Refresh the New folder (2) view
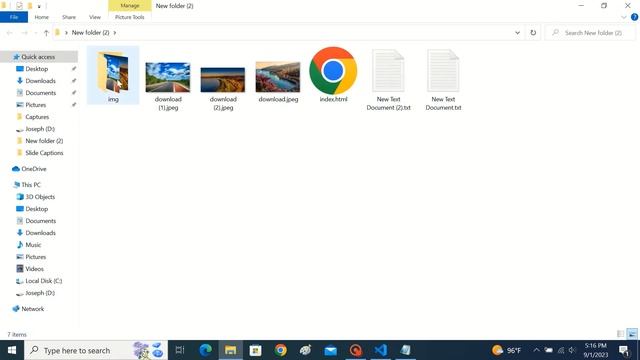The height and width of the screenshot is (360, 640). pyautogui.click(x=533, y=33)
